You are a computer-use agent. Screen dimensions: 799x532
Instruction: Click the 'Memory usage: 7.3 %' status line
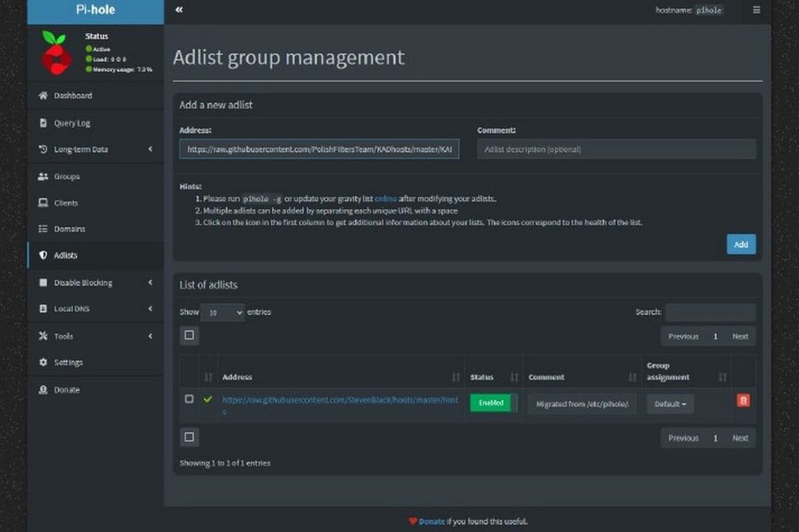(119, 69)
